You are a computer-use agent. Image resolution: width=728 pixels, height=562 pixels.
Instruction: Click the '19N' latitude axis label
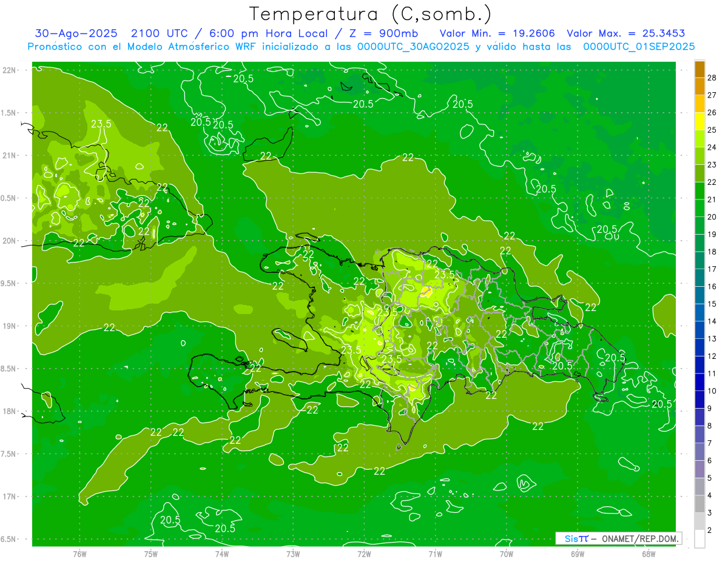click(10, 326)
